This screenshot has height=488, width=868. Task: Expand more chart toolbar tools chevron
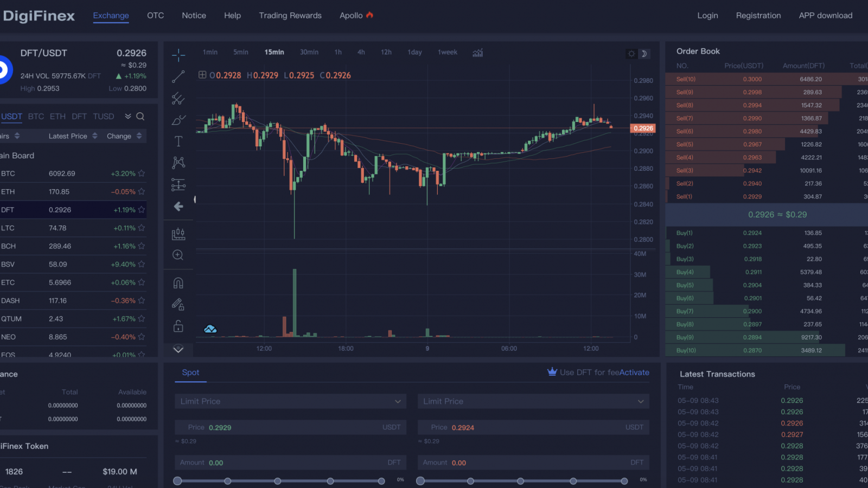point(178,349)
